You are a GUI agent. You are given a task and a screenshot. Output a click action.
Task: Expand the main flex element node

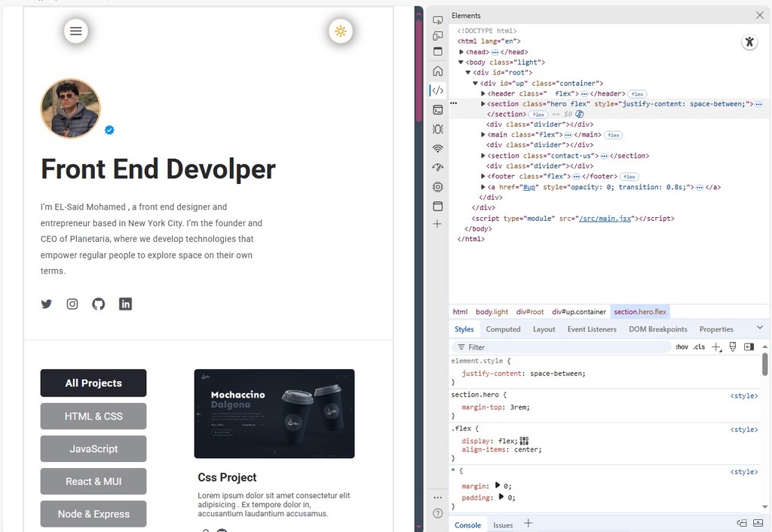(x=483, y=135)
